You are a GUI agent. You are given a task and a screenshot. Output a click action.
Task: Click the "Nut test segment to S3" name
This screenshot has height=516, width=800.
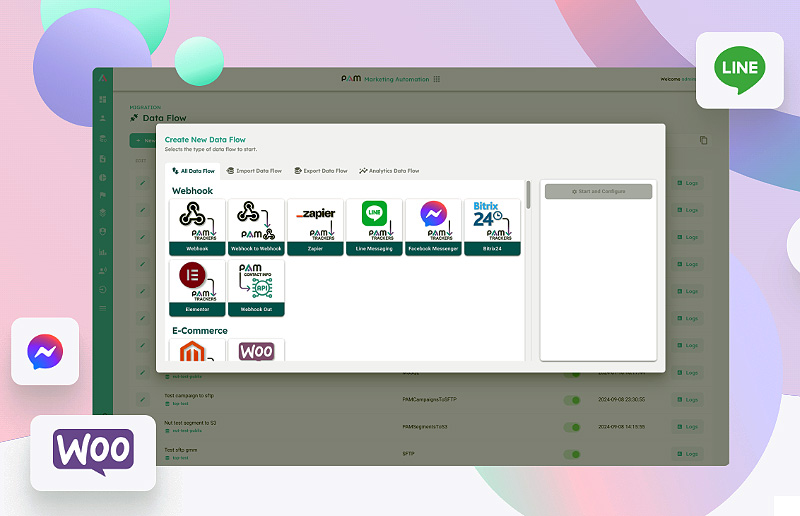tap(190, 423)
